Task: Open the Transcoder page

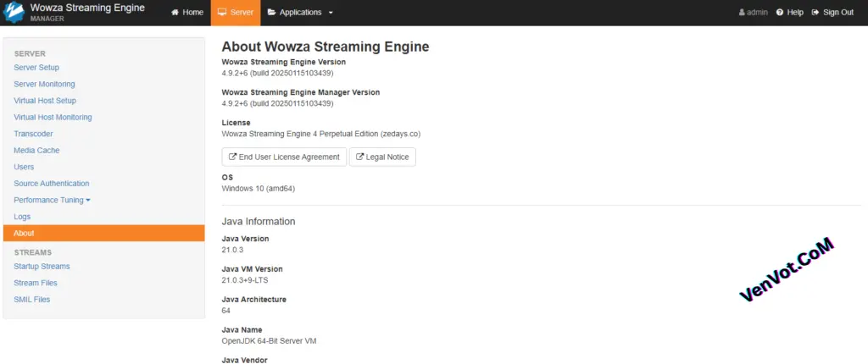Action: tap(33, 134)
